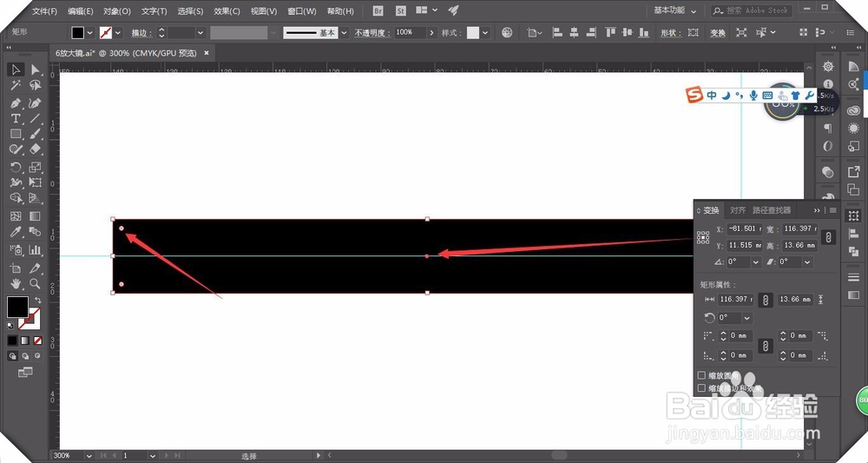868x463 pixels.
Task: Select the Line Segment tool
Action: [x=36, y=118]
